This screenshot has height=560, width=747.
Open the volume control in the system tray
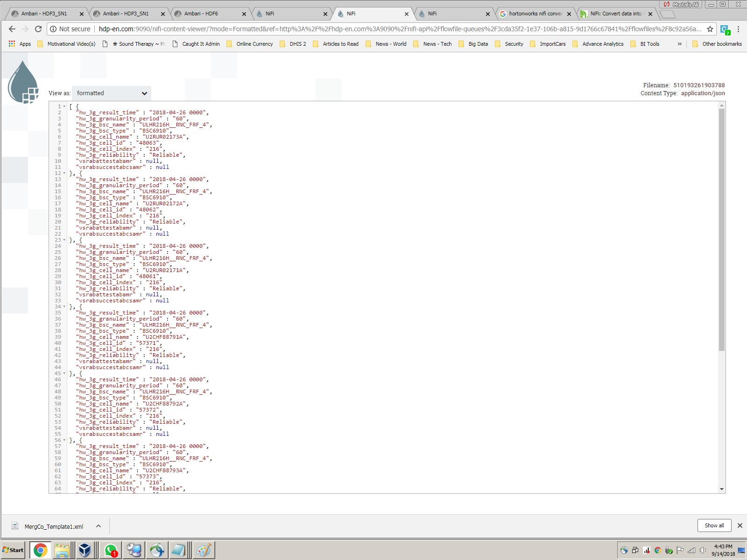tap(703, 551)
